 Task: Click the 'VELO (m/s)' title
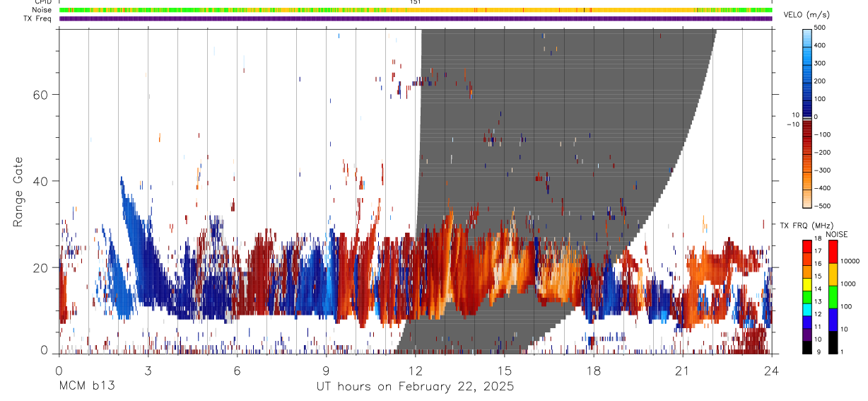(807, 16)
